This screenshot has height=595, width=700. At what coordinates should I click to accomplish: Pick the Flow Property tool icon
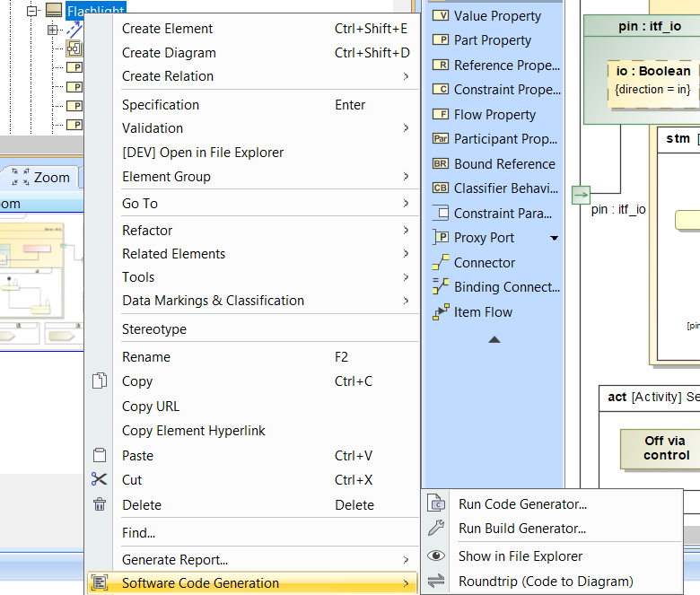tap(441, 114)
